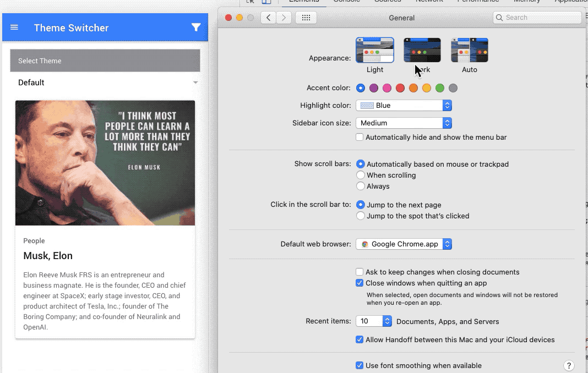This screenshot has width=588, height=373.
Task: Open the Sources tab in DevTools
Action: click(388, 2)
